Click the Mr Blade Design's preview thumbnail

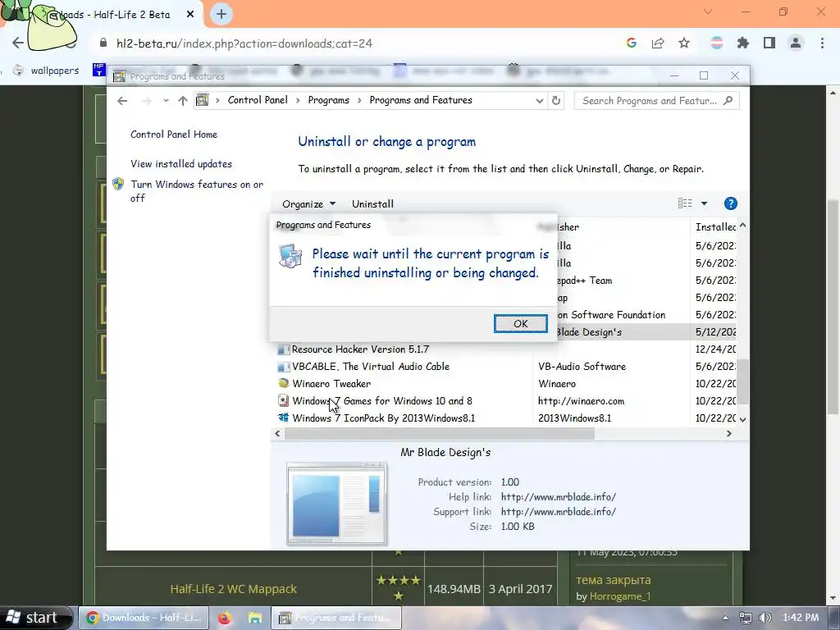coord(336,504)
